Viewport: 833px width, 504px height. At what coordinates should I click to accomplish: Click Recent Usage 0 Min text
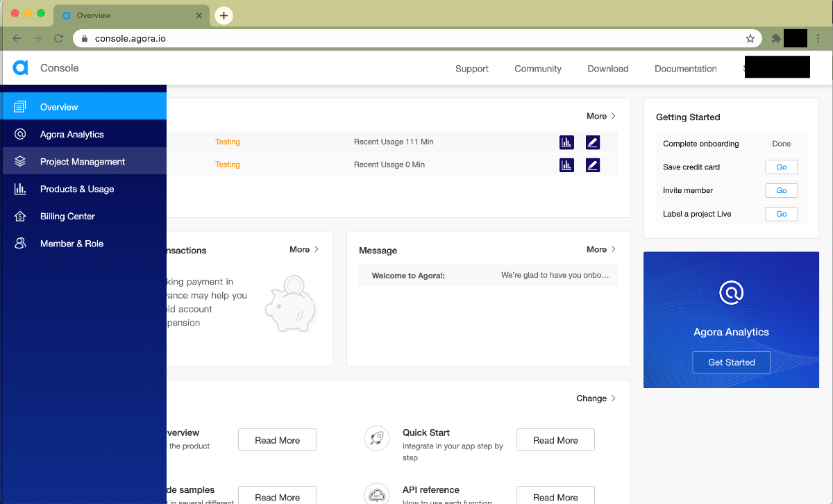click(x=389, y=165)
